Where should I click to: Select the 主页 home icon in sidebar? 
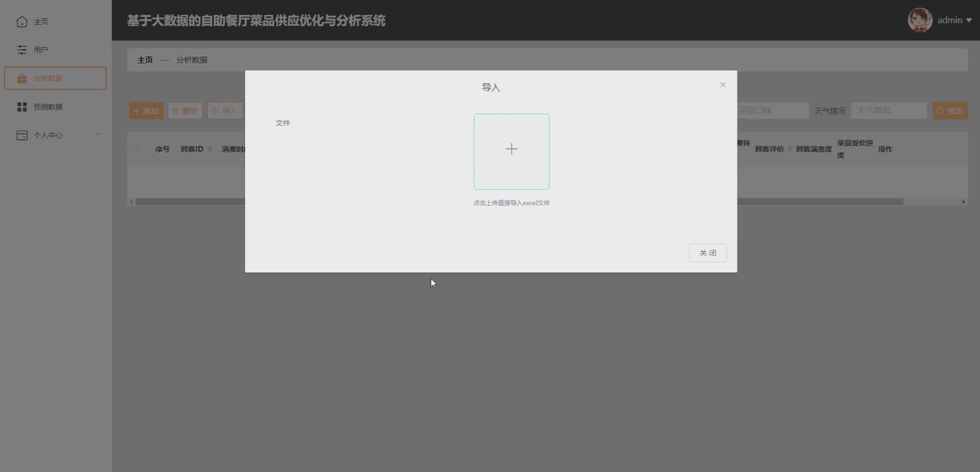coord(22,22)
